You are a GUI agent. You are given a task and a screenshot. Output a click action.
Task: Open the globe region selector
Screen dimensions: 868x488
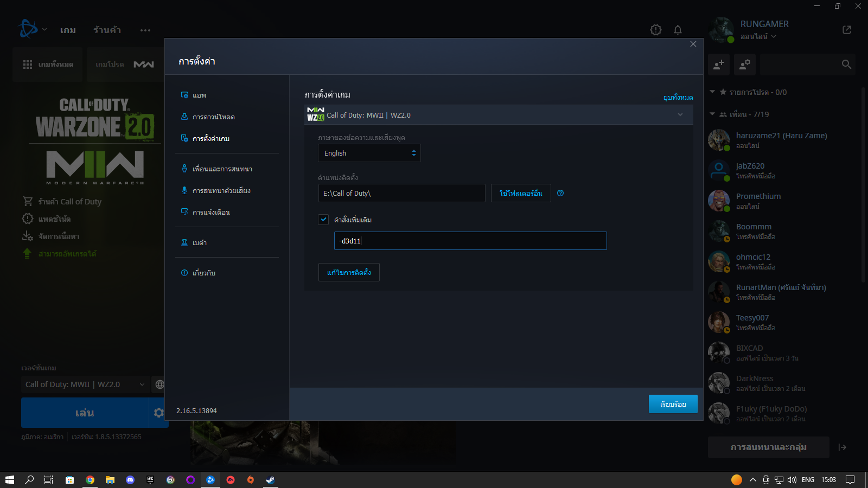coord(159,384)
